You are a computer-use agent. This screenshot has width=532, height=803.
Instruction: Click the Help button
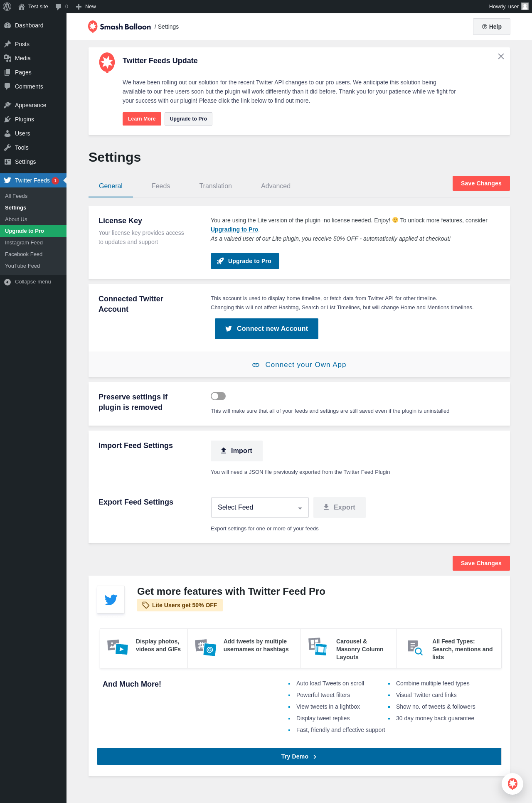point(492,27)
